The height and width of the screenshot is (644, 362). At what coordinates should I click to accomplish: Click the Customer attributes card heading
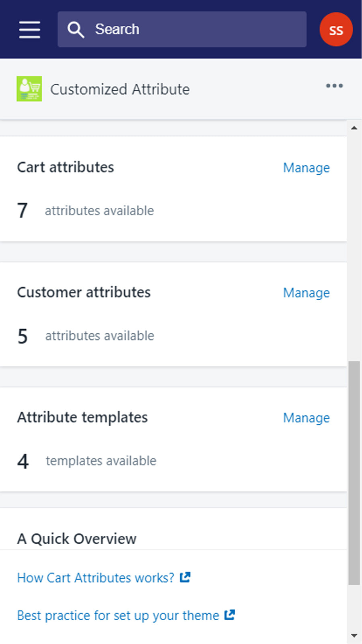click(x=84, y=293)
